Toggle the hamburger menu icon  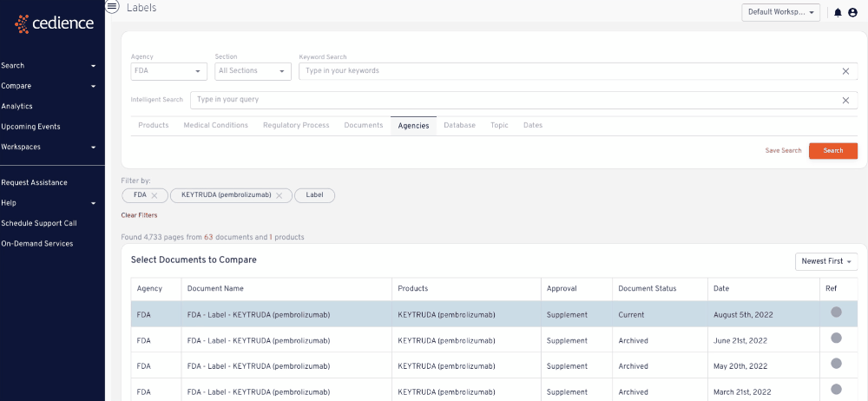click(x=112, y=7)
